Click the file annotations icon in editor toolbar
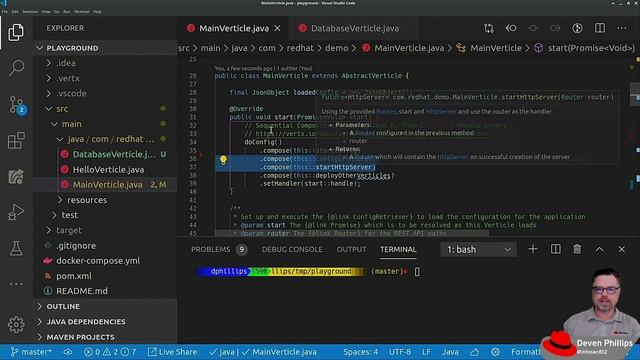This screenshot has width=640, height=360. (x=577, y=28)
